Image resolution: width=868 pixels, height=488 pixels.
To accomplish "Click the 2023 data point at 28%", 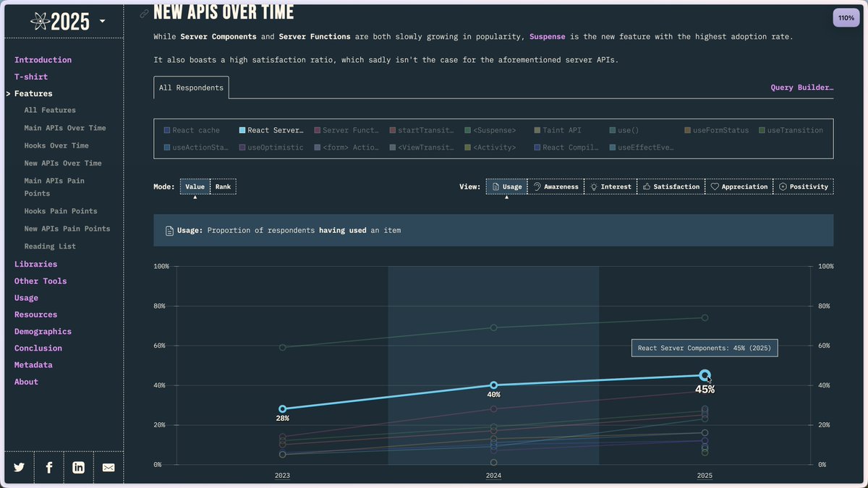I will [x=282, y=408].
